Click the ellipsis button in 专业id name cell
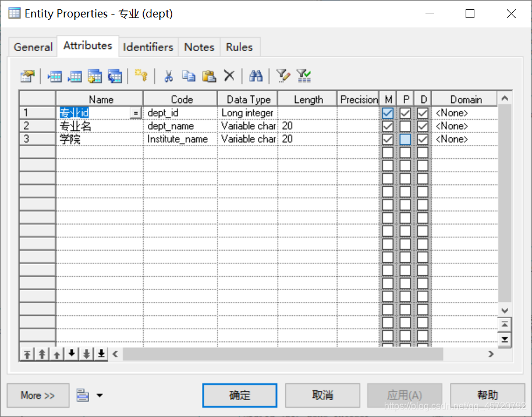 136,113
